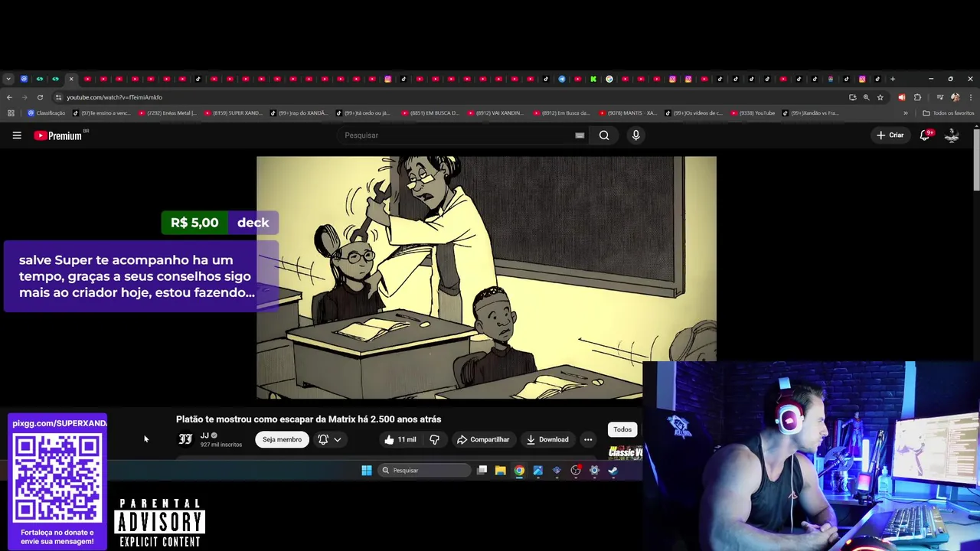The width and height of the screenshot is (980, 551).
Task: Open the JJ channel name link
Action: [204, 435]
